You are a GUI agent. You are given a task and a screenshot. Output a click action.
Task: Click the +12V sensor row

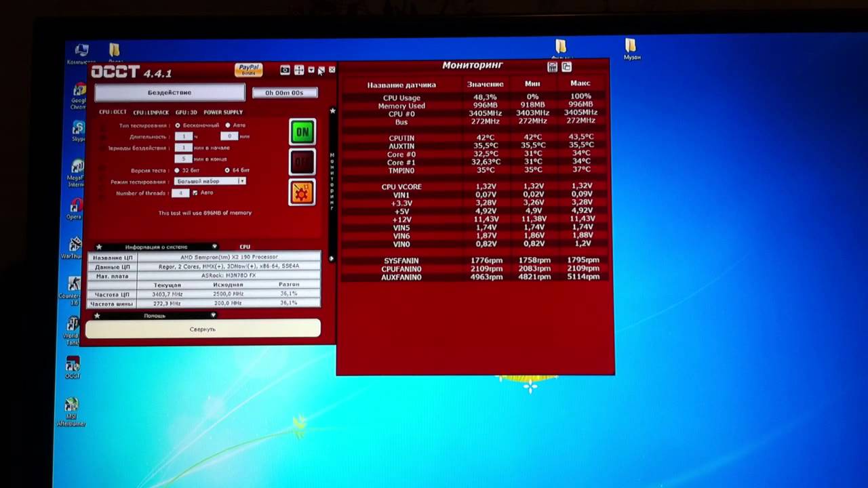[x=474, y=219]
